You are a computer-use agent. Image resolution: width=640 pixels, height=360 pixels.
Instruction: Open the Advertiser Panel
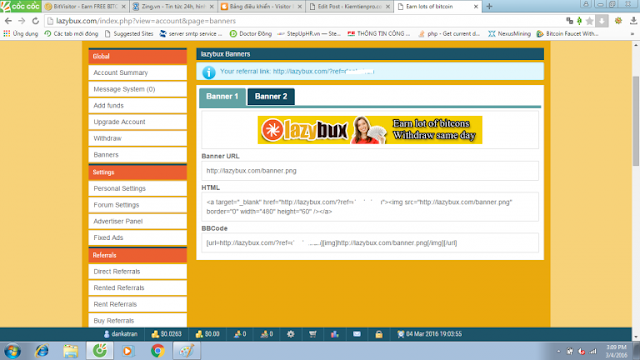click(x=138, y=221)
